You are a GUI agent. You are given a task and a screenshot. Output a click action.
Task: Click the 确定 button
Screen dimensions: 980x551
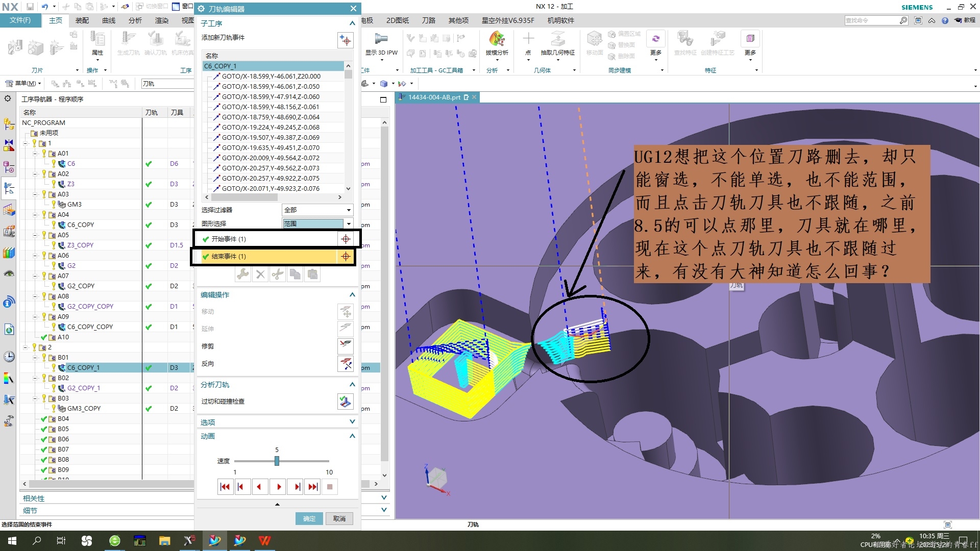coord(309,519)
